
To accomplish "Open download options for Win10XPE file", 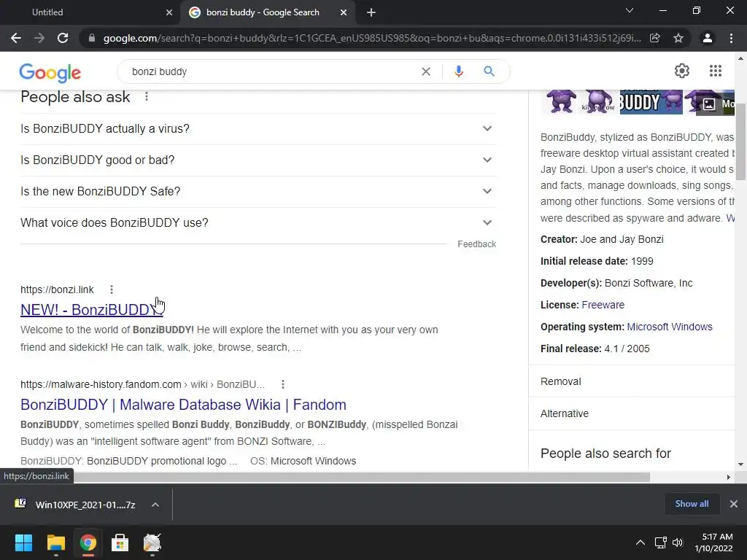I will pyautogui.click(x=155, y=505).
